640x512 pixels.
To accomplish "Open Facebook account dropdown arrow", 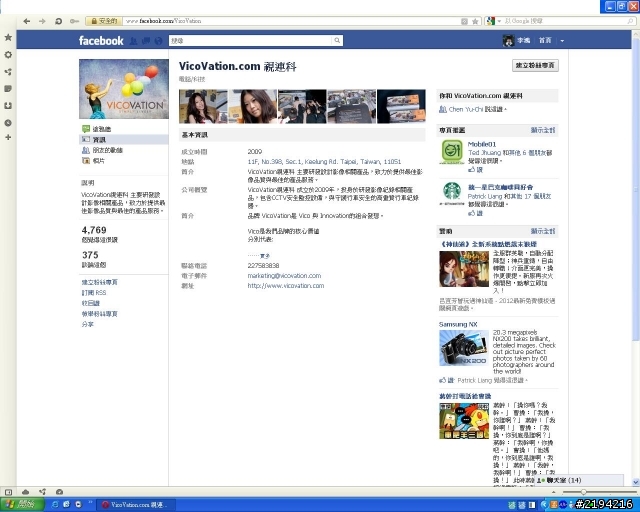I will pos(562,41).
